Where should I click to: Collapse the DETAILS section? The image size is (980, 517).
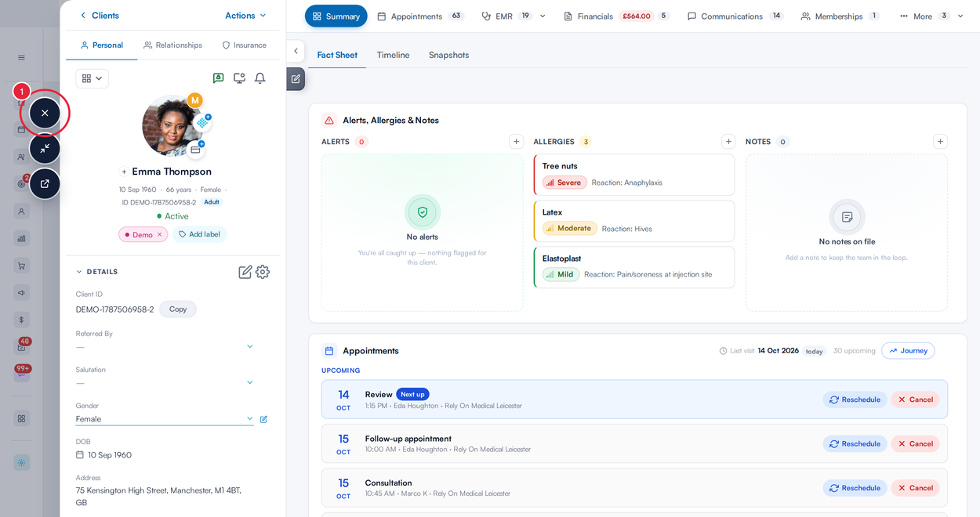click(96, 272)
